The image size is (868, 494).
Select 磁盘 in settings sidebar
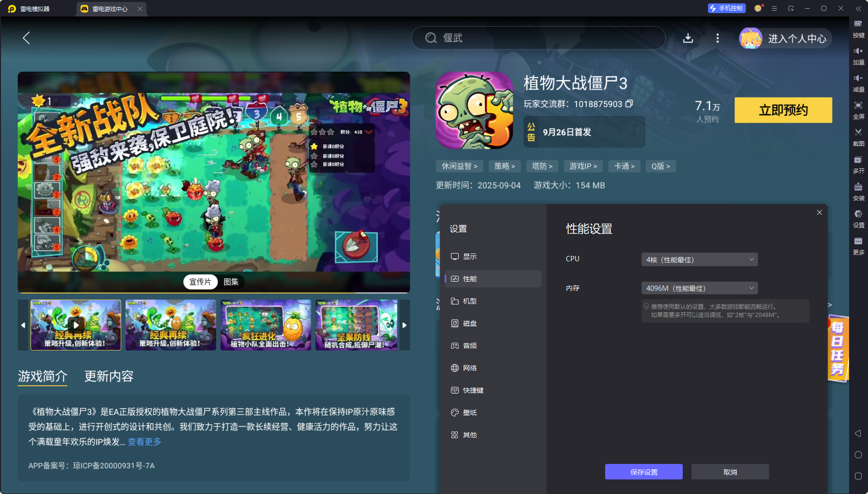point(493,323)
